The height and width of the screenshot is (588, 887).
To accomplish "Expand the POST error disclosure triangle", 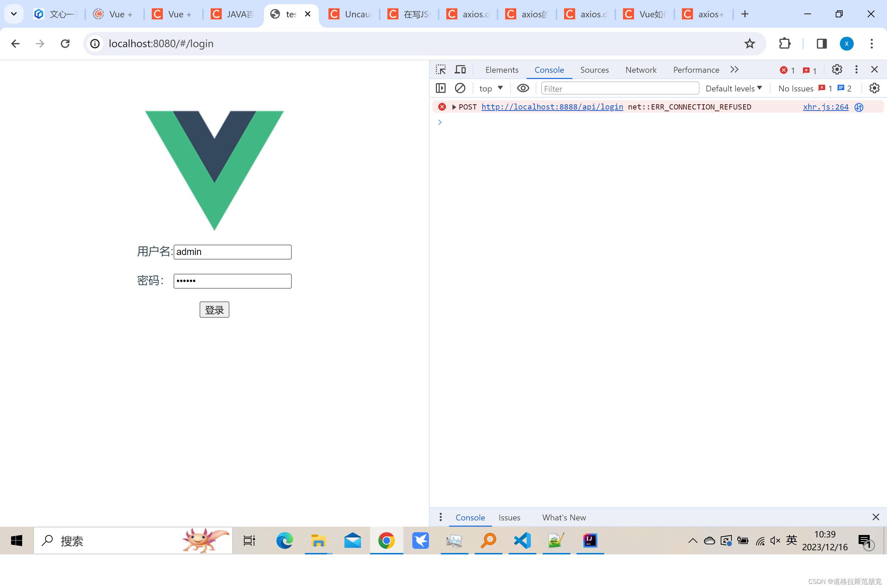I will (454, 107).
